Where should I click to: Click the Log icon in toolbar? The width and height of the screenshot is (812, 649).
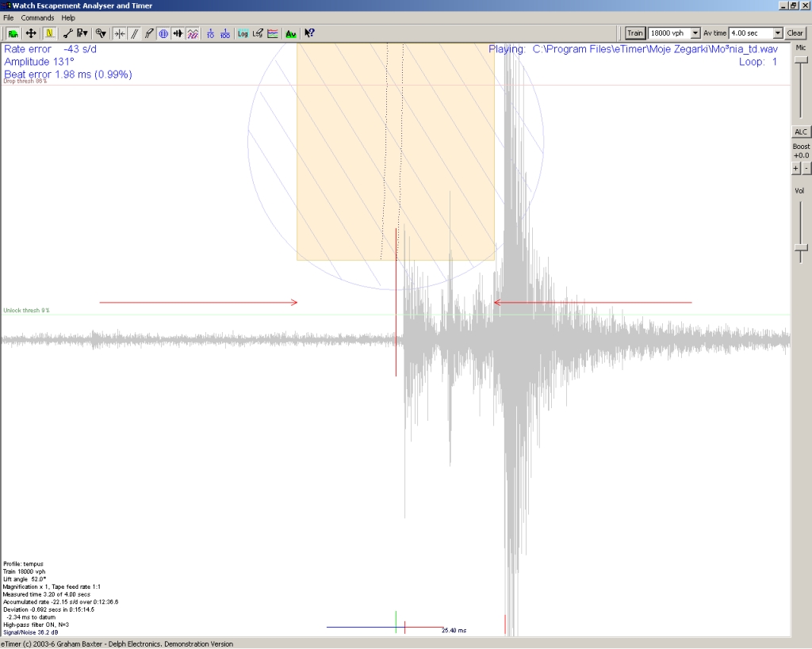243,33
